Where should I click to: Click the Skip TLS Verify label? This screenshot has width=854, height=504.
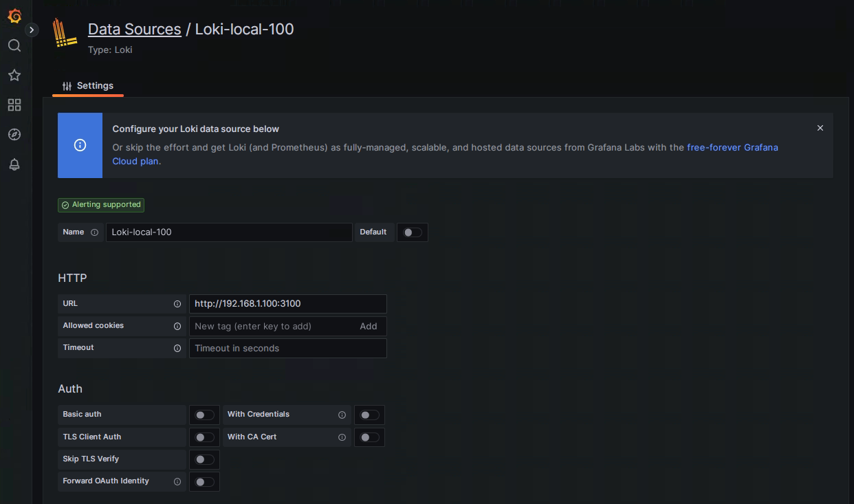(x=91, y=459)
